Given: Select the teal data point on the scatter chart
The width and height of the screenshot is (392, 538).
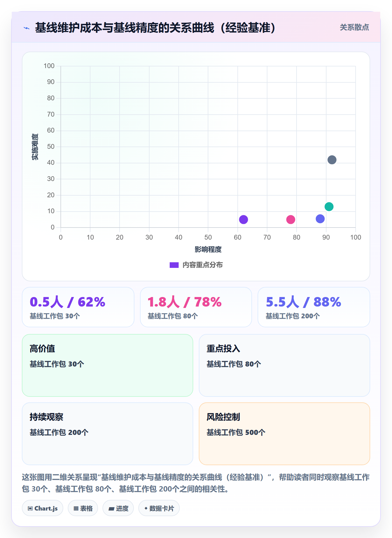Looking at the screenshot, I should click(x=329, y=207).
